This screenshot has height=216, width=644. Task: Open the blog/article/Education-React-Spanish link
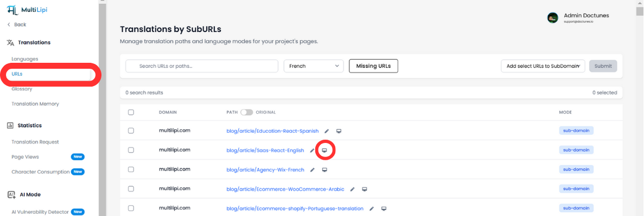272,131
